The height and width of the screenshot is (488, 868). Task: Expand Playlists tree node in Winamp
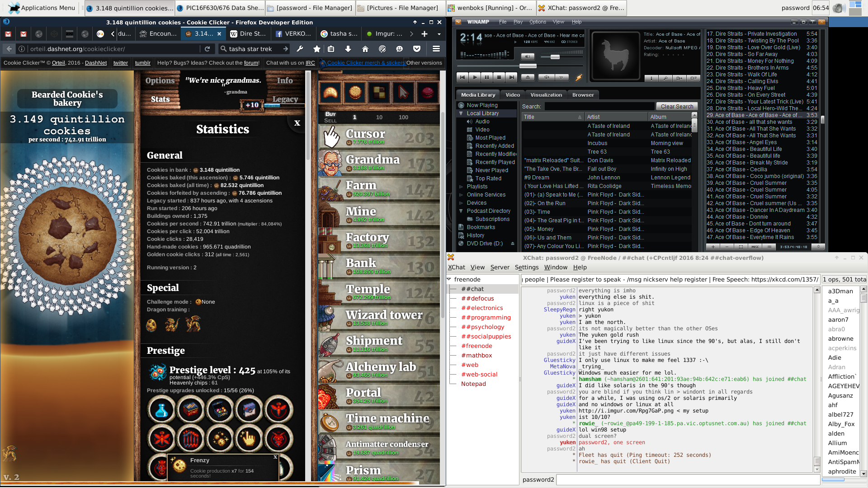(x=461, y=187)
